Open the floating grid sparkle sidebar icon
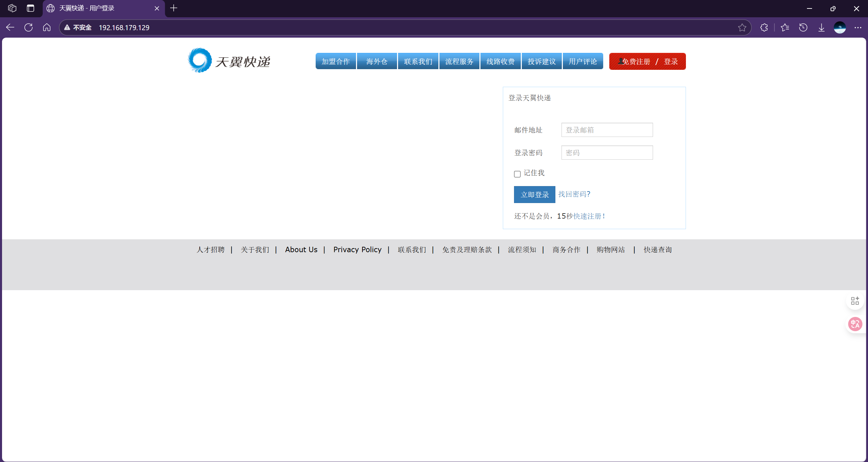The width and height of the screenshot is (868, 462). click(x=855, y=301)
